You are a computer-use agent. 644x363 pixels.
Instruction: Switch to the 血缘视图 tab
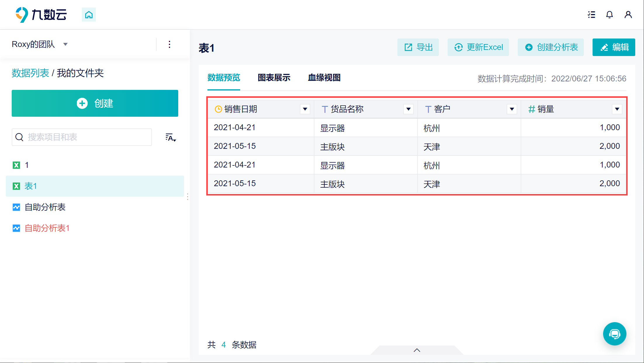324,78
